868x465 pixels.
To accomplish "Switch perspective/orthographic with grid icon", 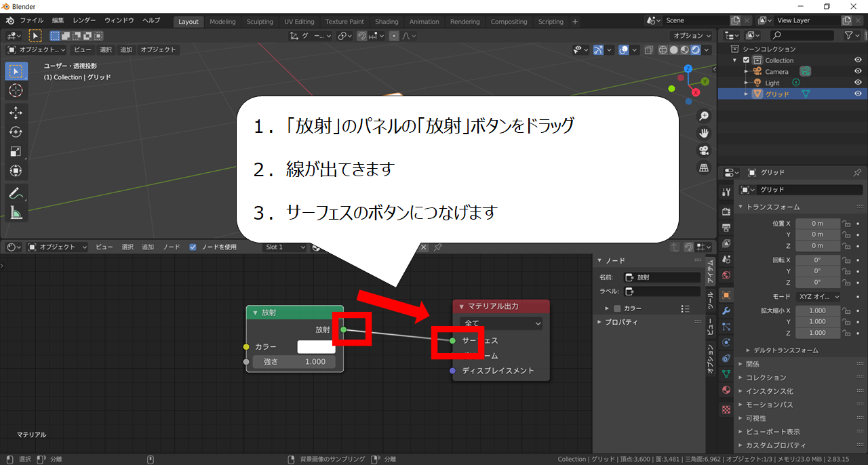I will point(705,167).
